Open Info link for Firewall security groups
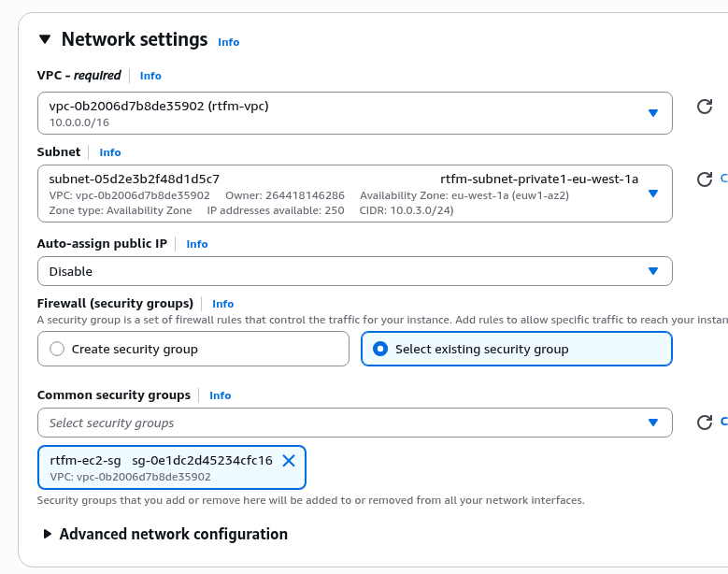 222,304
